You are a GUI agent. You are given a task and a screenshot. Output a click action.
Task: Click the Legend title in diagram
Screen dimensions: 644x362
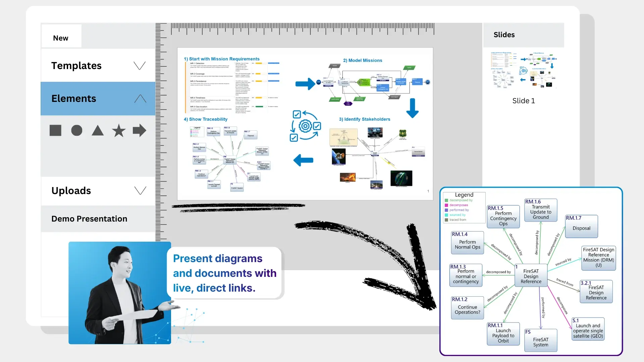(464, 195)
